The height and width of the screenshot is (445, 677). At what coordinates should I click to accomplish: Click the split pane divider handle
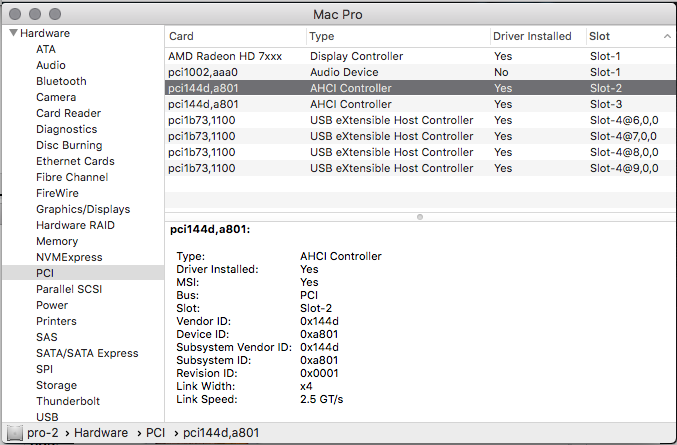[x=420, y=217]
